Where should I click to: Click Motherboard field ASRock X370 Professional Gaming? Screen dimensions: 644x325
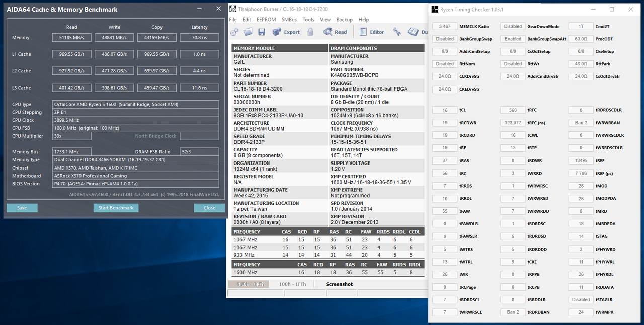click(x=136, y=176)
